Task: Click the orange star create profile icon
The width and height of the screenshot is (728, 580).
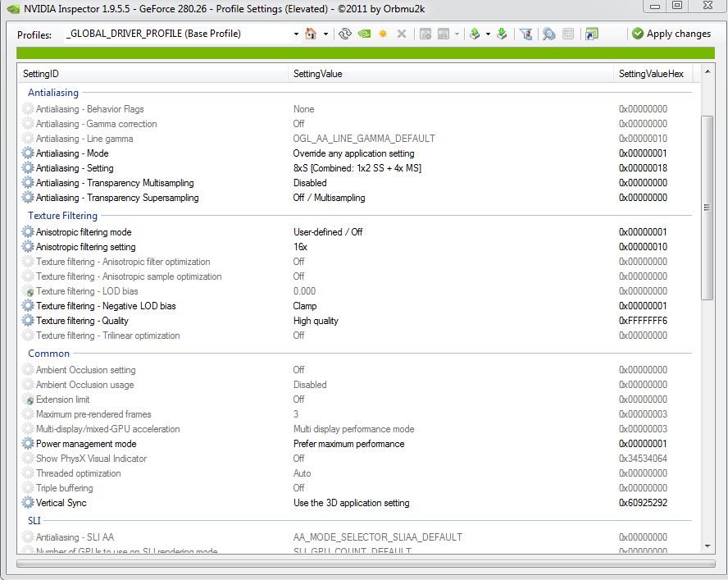Action: pyautogui.click(x=383, y=34)
